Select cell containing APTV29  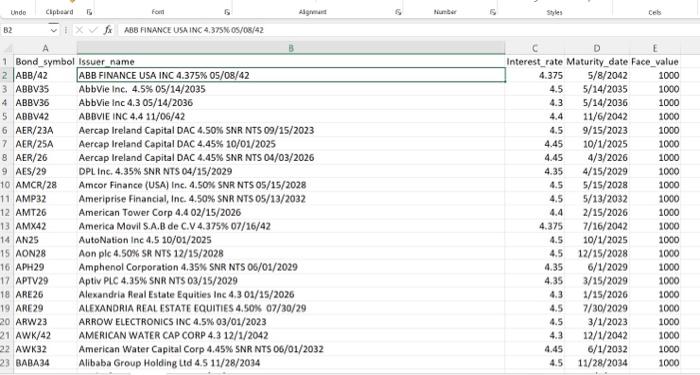45,280
